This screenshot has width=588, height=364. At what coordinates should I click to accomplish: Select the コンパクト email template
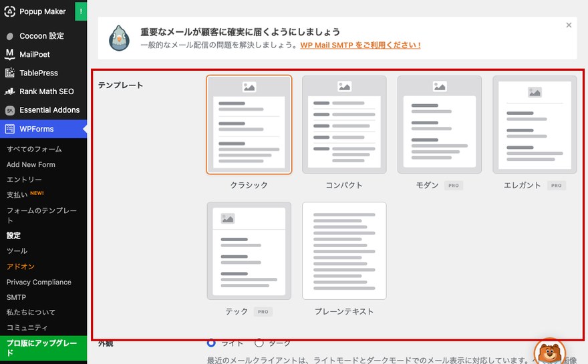[x=344, y=125]
